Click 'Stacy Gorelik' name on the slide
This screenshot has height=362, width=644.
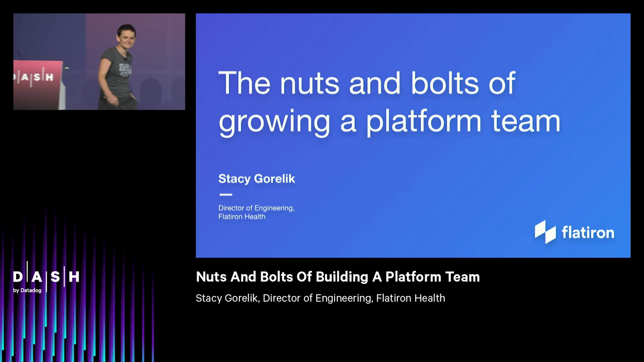(x=257, y=178)
